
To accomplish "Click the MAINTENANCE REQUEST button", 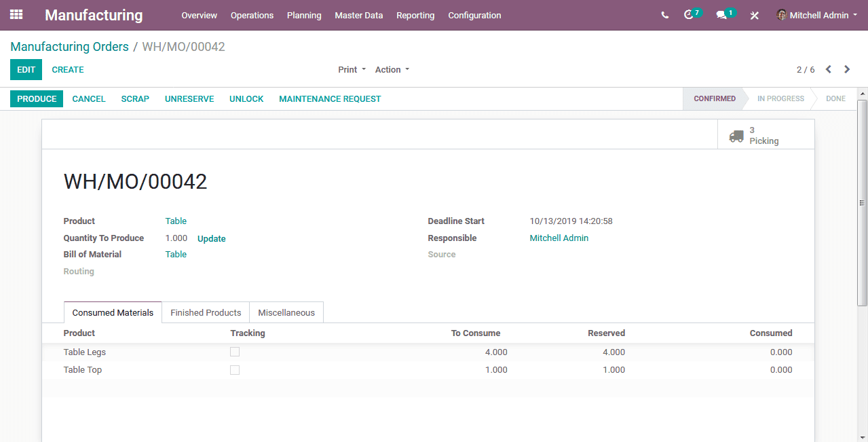I will (x=330, y=98).
